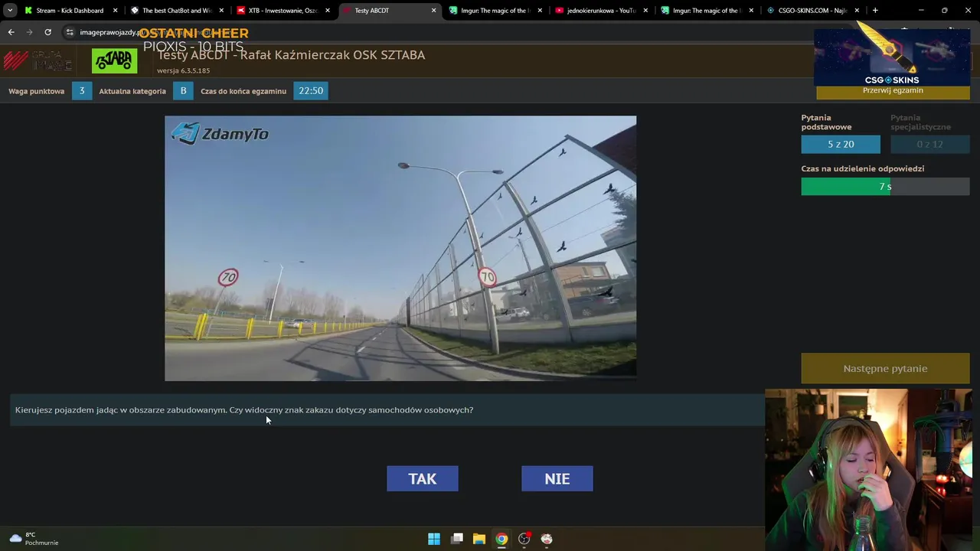
Task: Select Pytania podstawowe counter 5 z 20
Action: pyautogui.click(x=841, y=144)
